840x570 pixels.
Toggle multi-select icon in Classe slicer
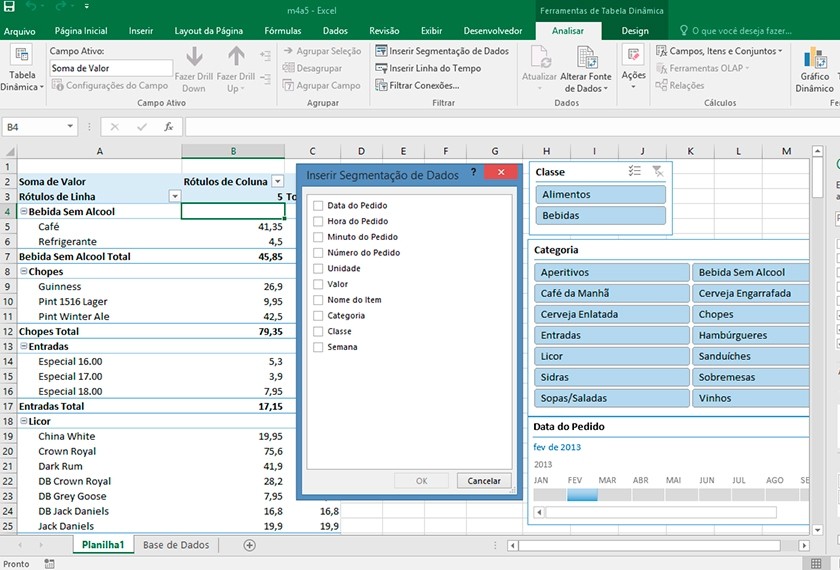(635, 172)
